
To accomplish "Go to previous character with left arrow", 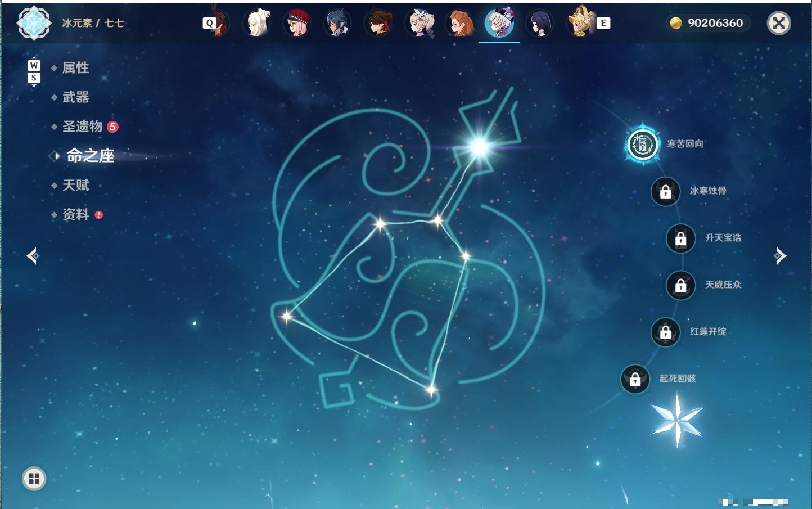I will pyautogui.click(x=33, y=256).
